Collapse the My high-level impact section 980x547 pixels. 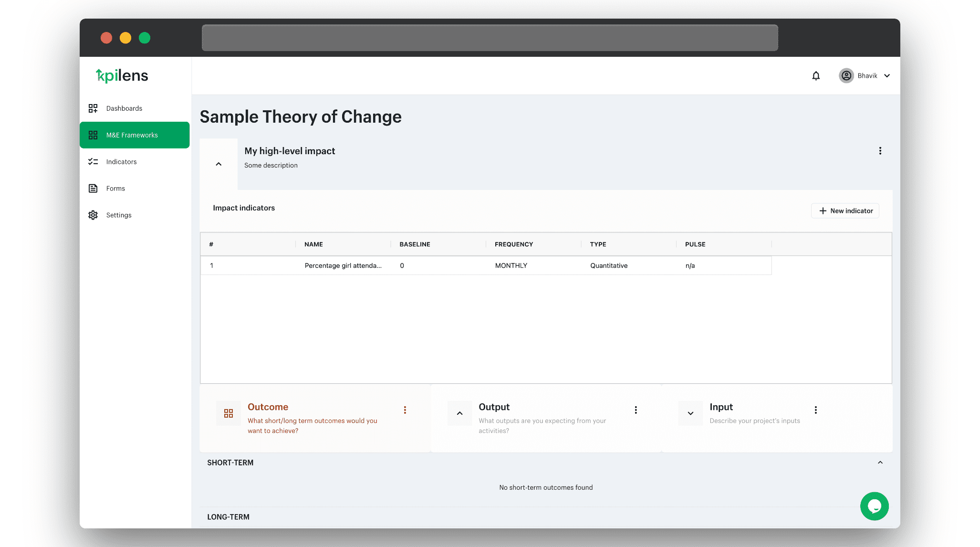click(x=219, y=164)
